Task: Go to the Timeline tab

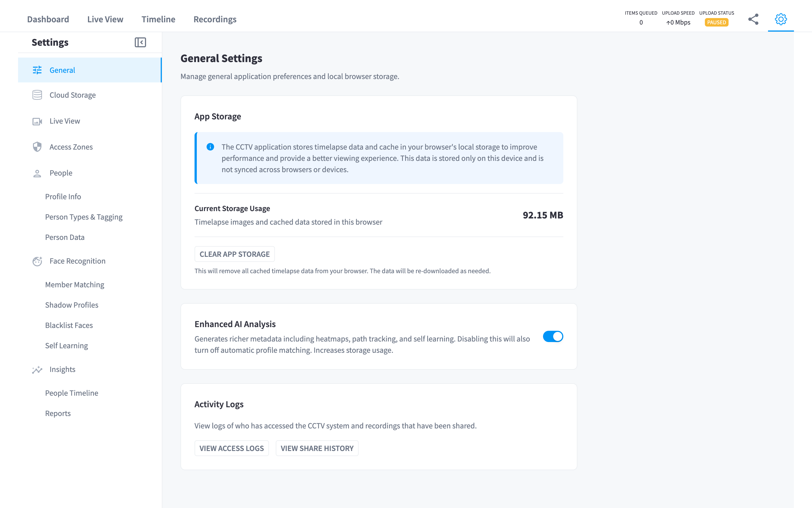Action: [x=158, y=19]
